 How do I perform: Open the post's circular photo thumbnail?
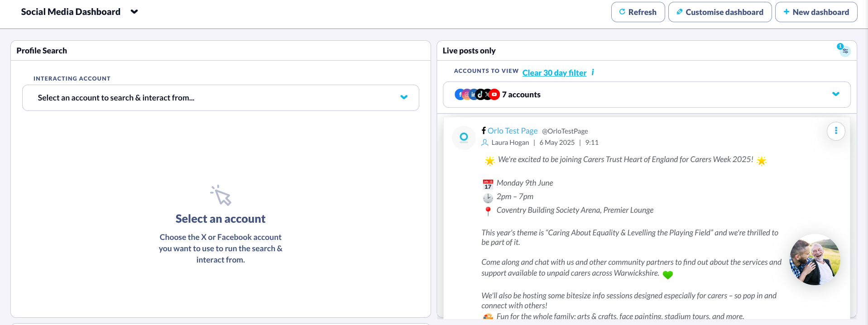pyautogui.click(x=815, y=260)
